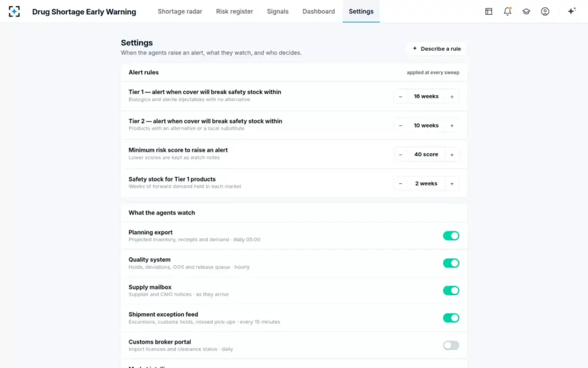Click 'Import licences and clearance status · daily'

tap(181, 349)
